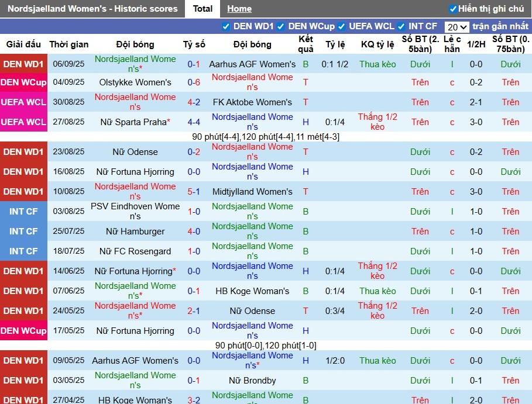Open the 5-1 score versus Midtjylland
532x404 pixels.
tap(194, 192)
